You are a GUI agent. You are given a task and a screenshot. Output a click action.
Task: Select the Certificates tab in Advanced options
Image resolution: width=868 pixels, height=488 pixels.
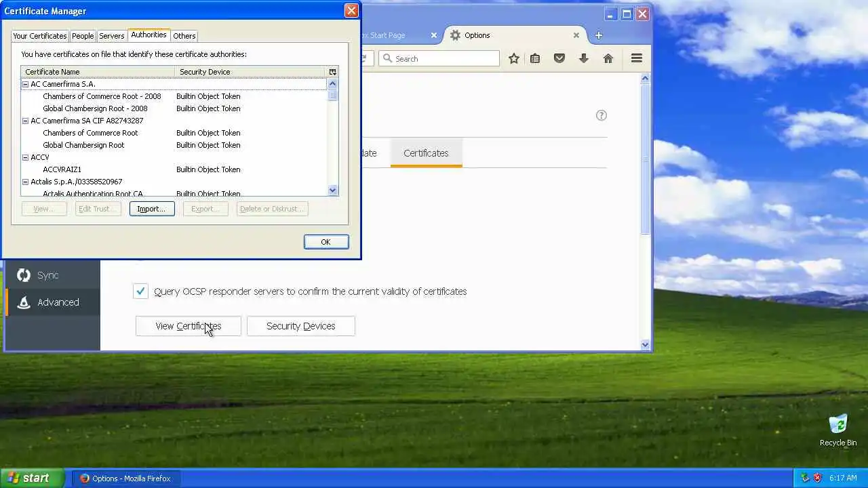tap(426, 153)
